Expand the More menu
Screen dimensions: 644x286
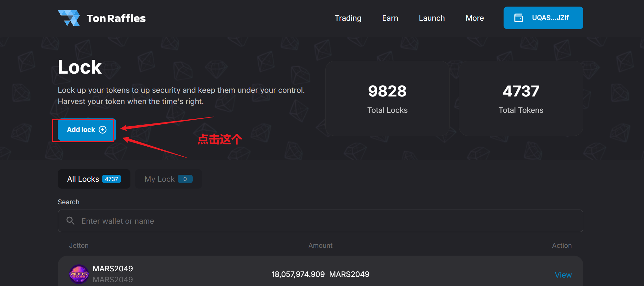click(x=474, y=18)
